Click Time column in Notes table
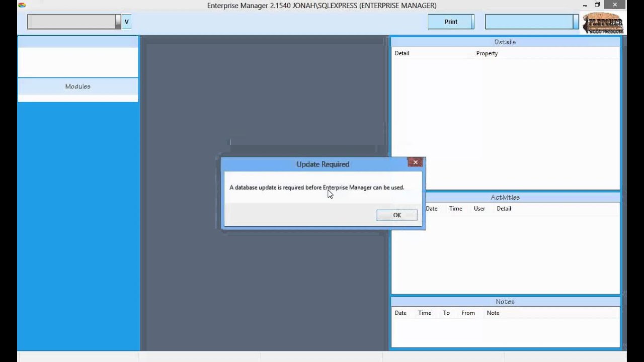The width and height of the screenshot is (644, 362). coord(425,313)
